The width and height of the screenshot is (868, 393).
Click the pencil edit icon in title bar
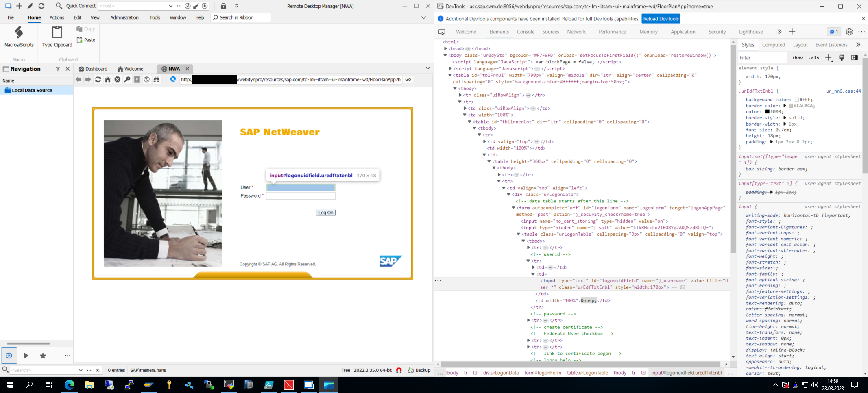click(x=30, y=6)
